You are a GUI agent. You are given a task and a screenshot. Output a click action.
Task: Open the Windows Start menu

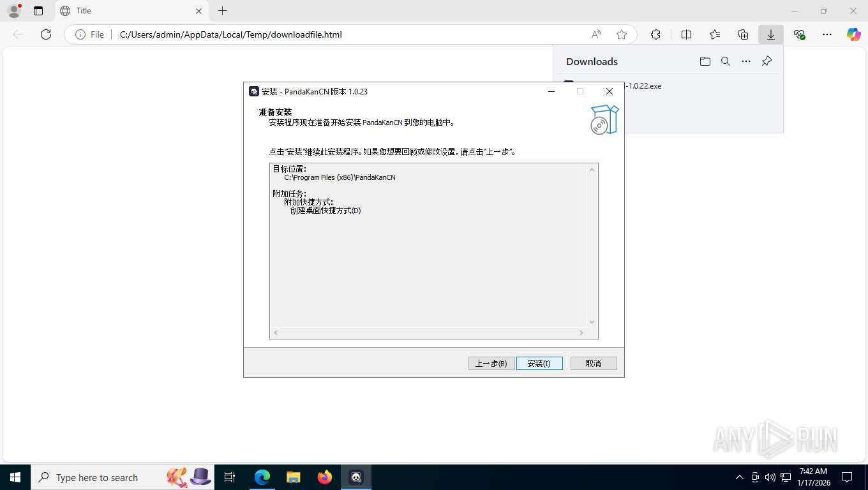click(x=15, y=477)
